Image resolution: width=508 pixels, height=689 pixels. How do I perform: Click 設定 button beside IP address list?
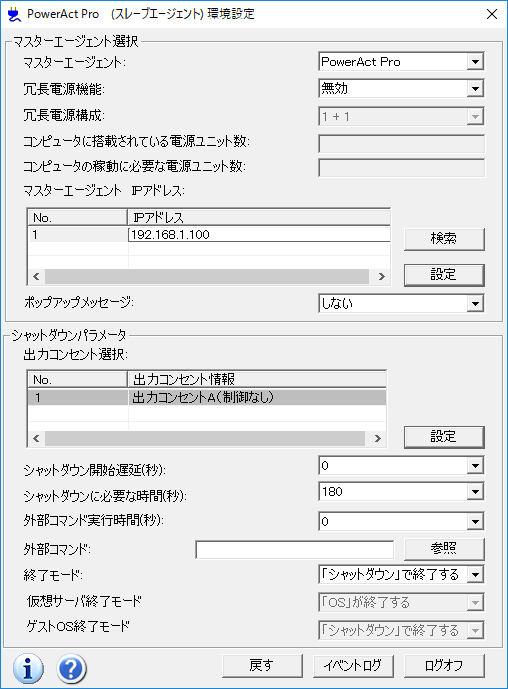444,275
